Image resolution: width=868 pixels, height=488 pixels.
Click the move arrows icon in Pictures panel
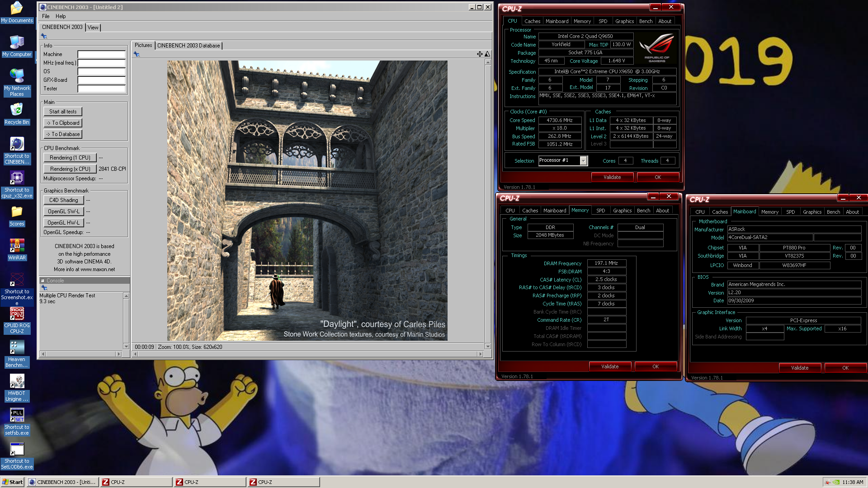(480, 54)
